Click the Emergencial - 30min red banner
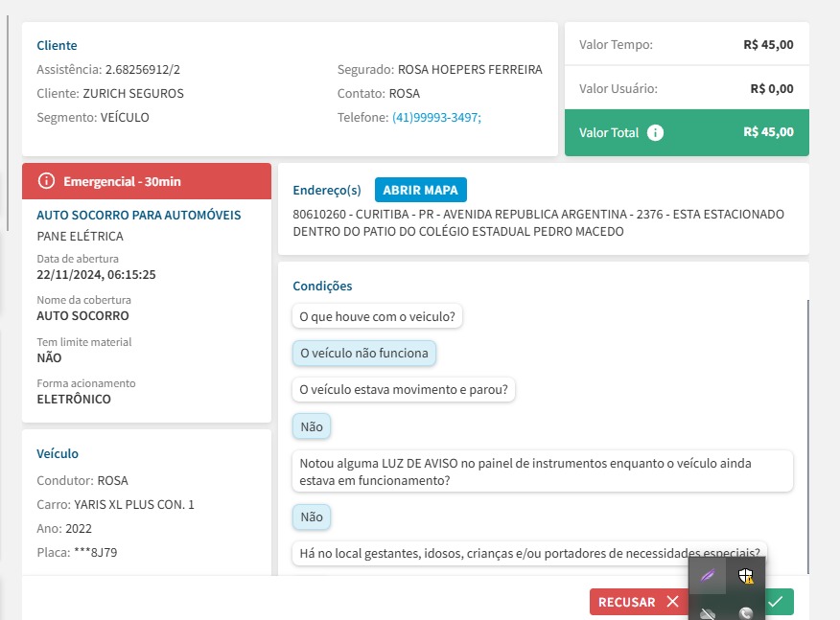Viewport: 840px width, 620px height. (147, 181)
